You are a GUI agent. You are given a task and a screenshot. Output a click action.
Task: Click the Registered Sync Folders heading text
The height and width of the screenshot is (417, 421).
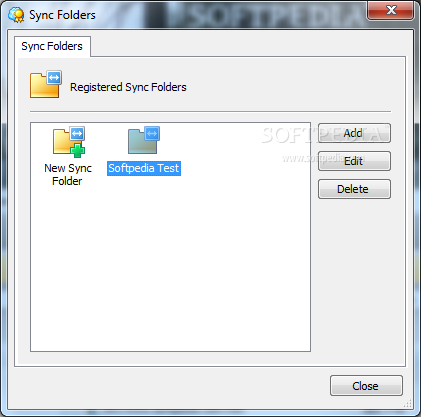(x=128, y=87)
